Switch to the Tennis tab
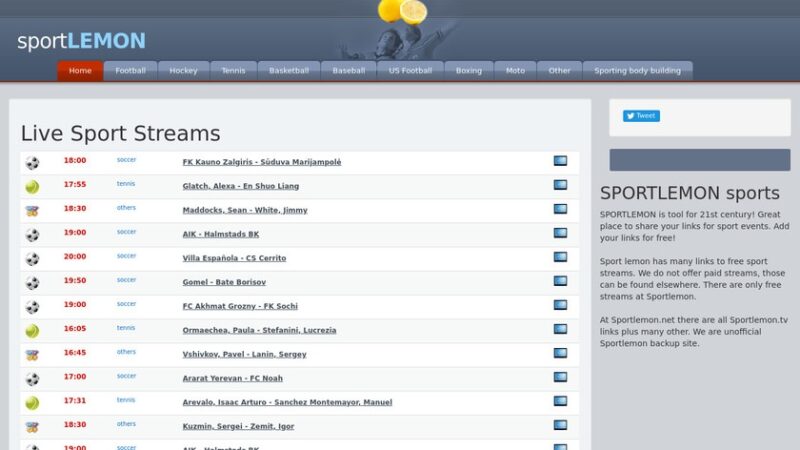 (x=233, y=71)
